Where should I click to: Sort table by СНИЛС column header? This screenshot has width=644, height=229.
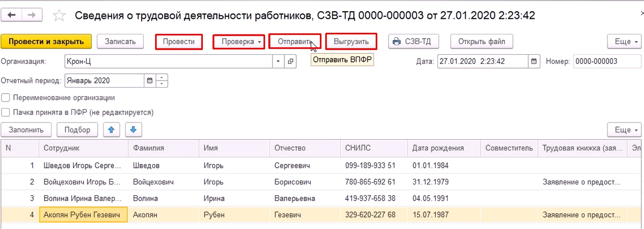pos(358,148)
